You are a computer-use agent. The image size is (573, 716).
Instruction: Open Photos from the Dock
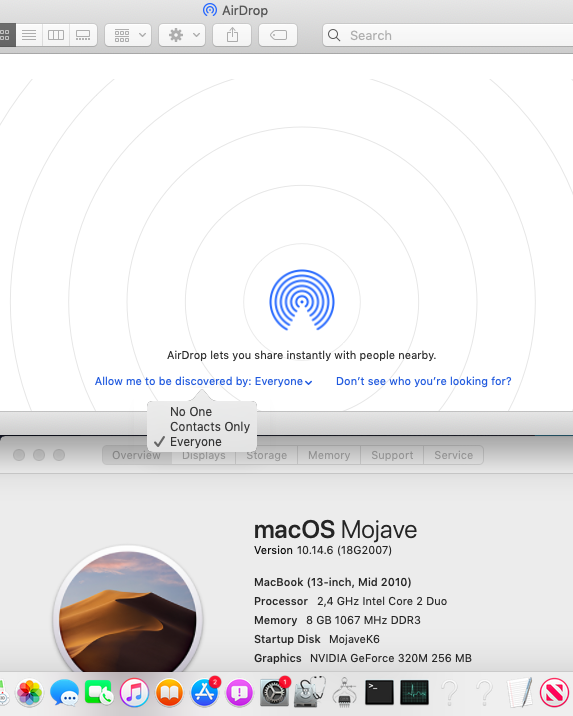pos(30,693)
